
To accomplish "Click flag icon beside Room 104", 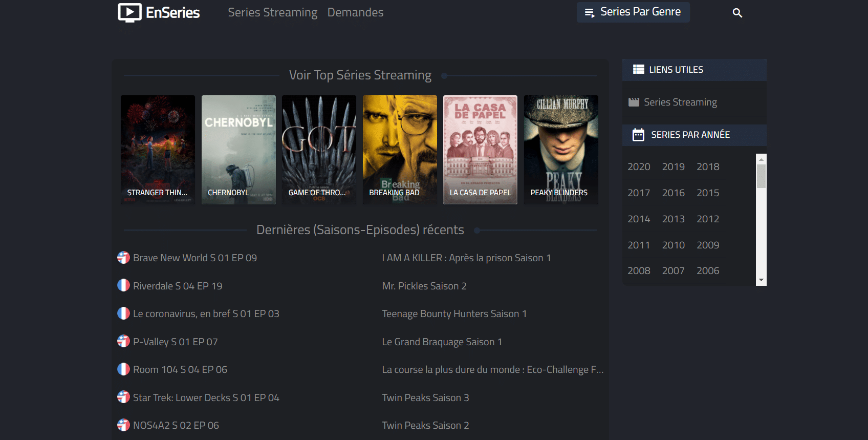I will [123, 369].
